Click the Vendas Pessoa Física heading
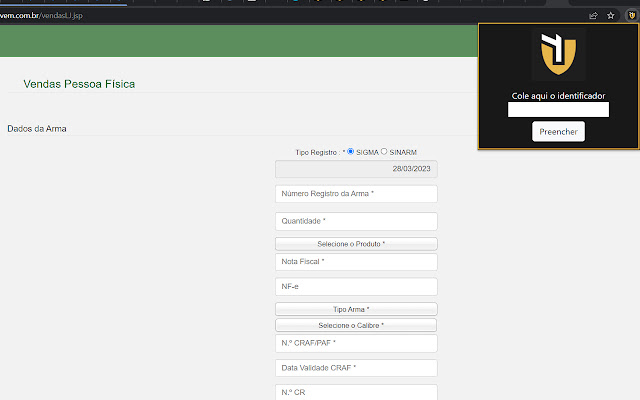 [x=79, y=84]
